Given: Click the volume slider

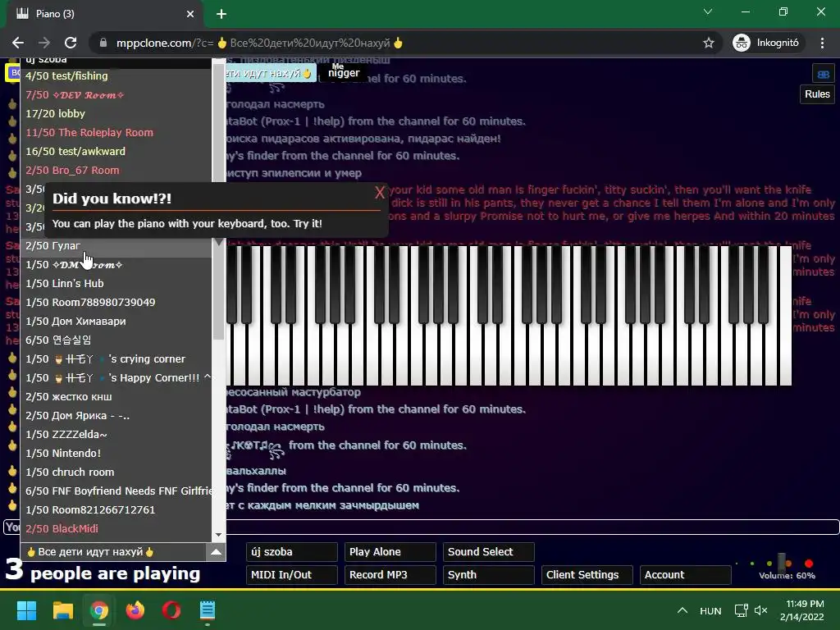Looking at the screenshot, I should tap(783, 564).
